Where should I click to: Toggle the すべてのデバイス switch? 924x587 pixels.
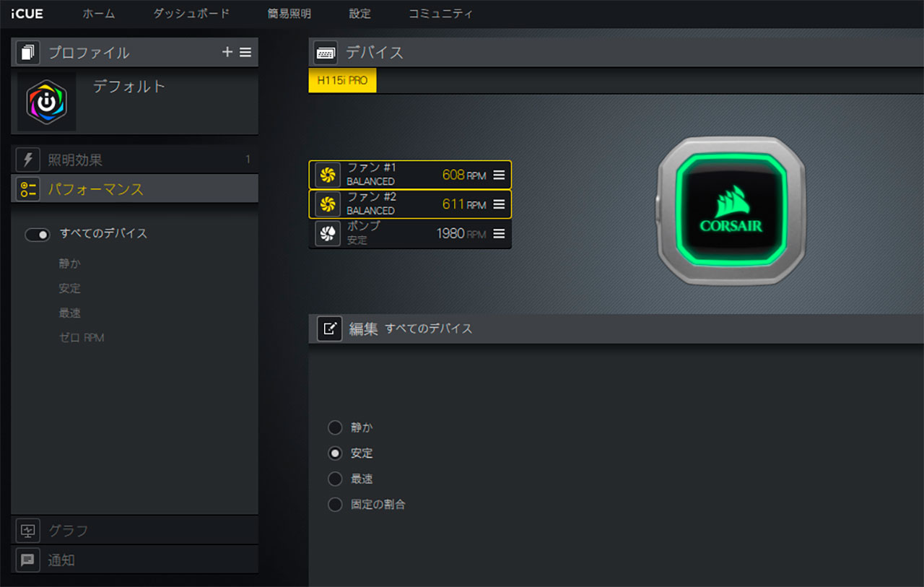click(38, 234)
